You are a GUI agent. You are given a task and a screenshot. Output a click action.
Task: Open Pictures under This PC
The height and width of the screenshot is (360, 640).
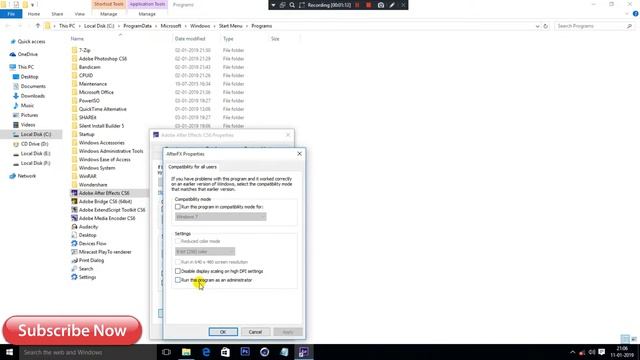pyautogui.click(x=29, y=115)
